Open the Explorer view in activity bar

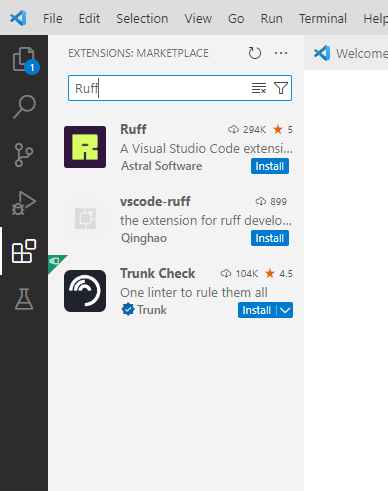click(24, 59)
